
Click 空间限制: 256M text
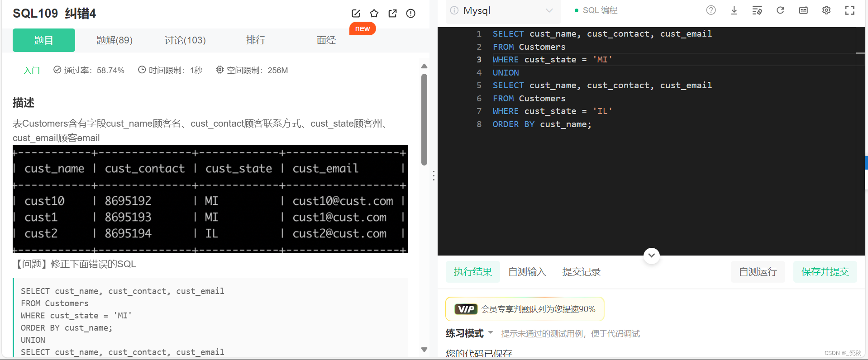pyautogui.click(x=257, y=70)
